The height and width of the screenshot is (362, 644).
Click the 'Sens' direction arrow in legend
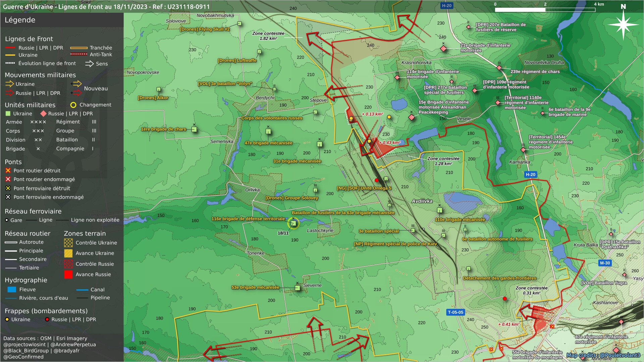[89, 64]
